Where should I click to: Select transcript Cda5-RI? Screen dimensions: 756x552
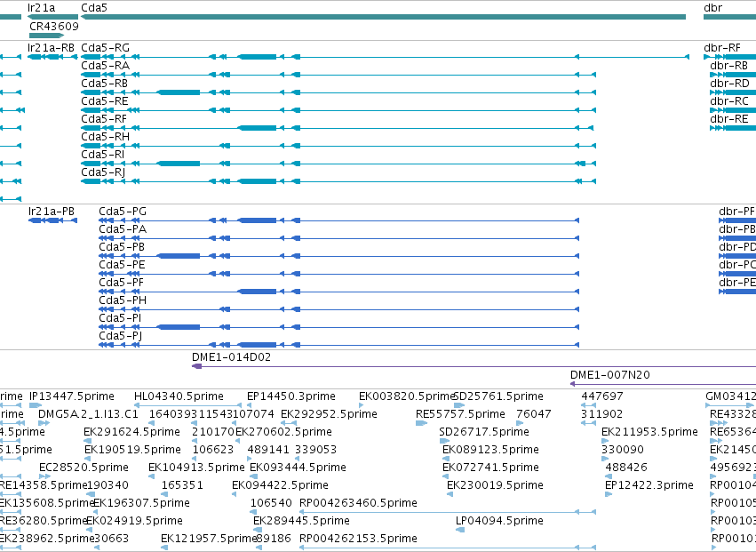103,155
